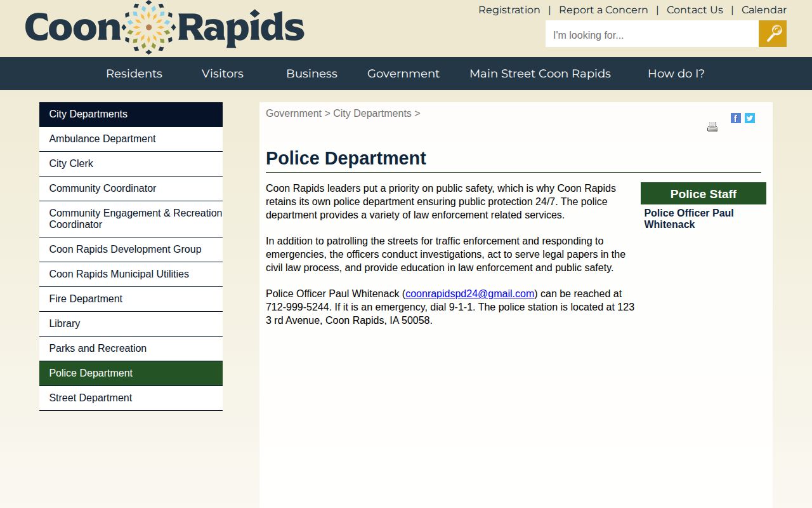Open Main Street Coon Rapids menu
Viewport: 812px width, 508px height.
(x=540, y=74)
